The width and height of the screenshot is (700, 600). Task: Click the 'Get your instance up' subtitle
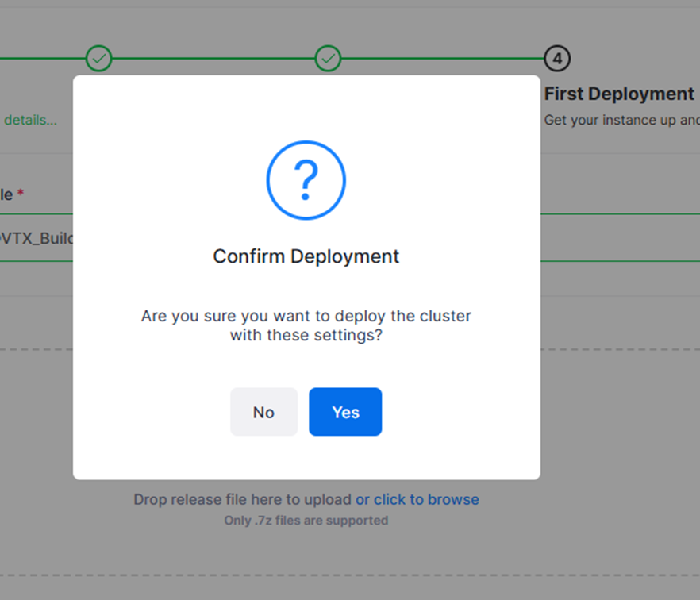click(621, 121)
